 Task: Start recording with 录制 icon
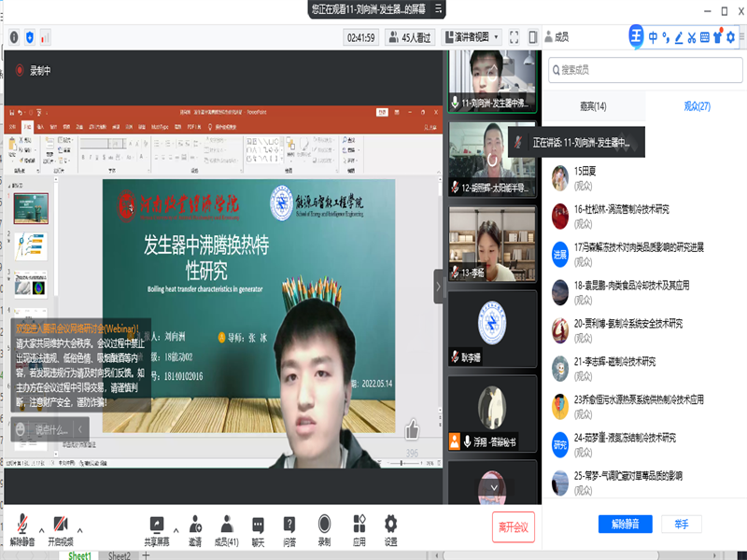[x=324, y=525]
